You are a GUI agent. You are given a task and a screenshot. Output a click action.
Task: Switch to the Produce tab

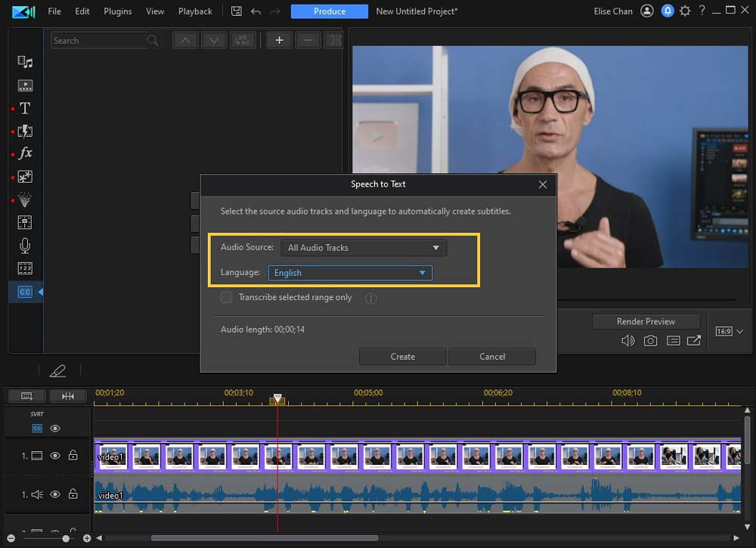(329, 11)
